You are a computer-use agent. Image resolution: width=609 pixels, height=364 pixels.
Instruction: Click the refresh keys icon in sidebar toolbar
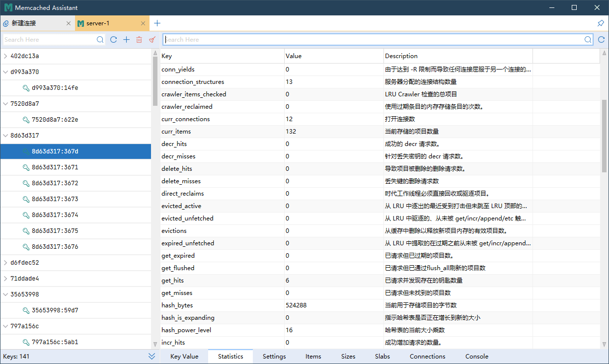click(114, 40)
